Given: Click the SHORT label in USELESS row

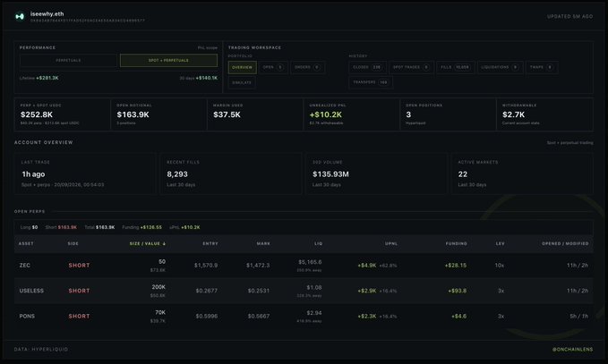Looking at the screenshot, I should tap(79, 291).
